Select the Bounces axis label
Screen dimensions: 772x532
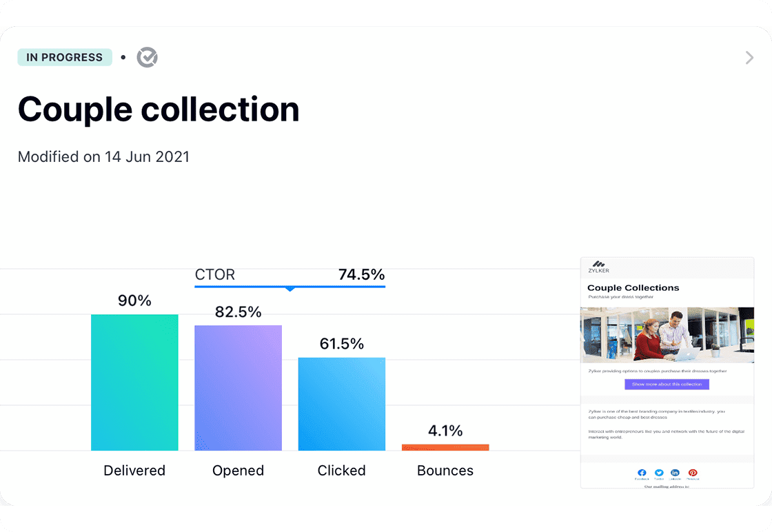click(445, 471)
